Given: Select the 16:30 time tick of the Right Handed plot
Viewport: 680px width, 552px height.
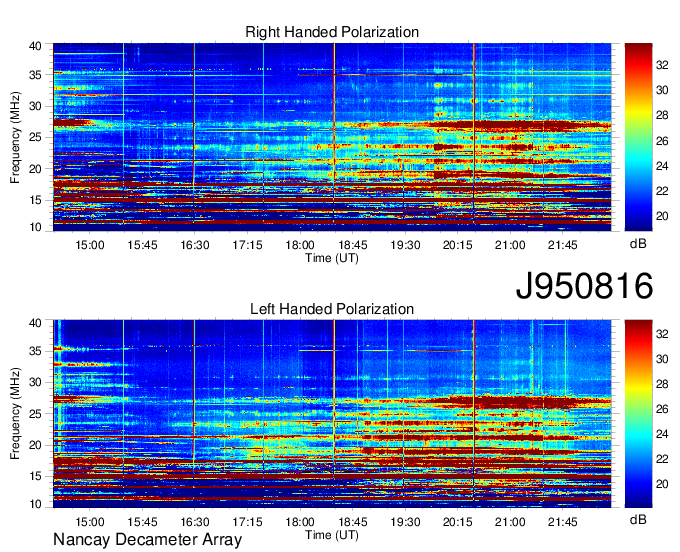Looking at the screenshot, I should [195, 245].
